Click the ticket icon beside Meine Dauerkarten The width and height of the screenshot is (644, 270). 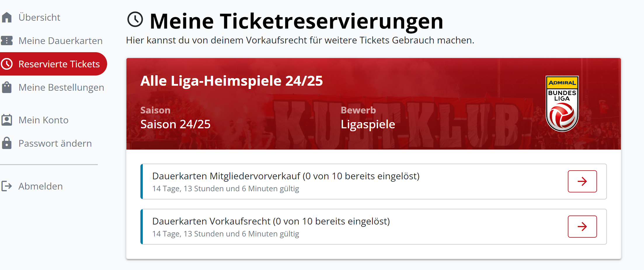[7, 41]
